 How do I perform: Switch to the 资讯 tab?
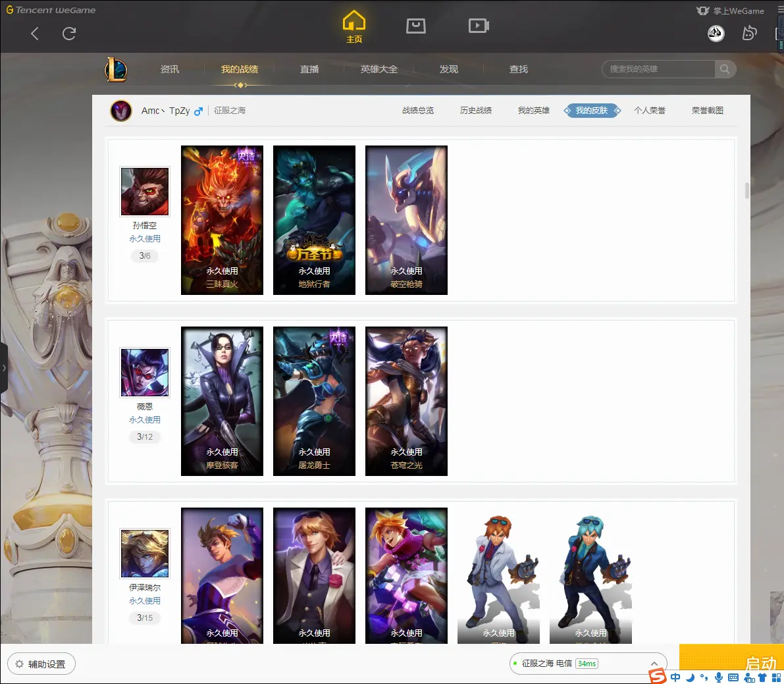coord(169,69)
